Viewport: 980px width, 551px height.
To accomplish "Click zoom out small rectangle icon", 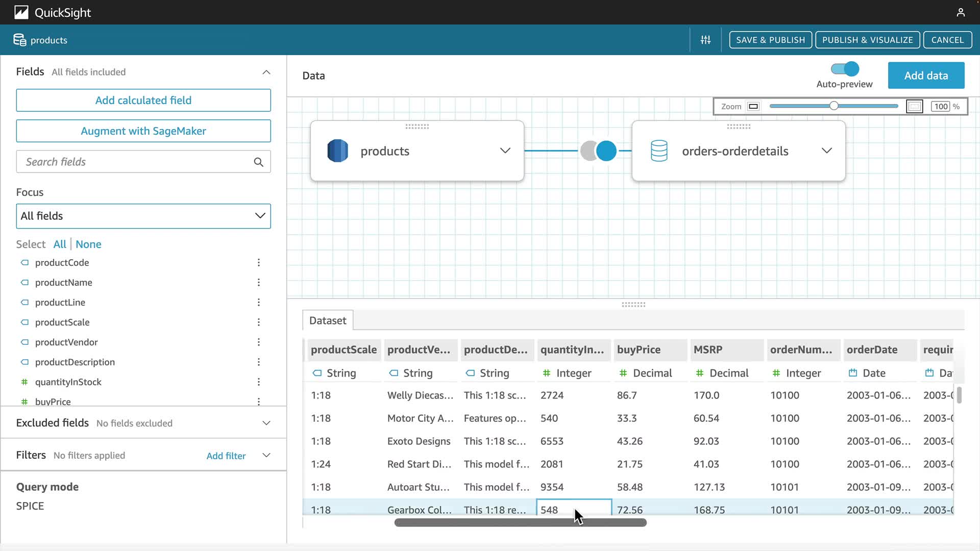I will pyautogui.click(x=753, y=106).
